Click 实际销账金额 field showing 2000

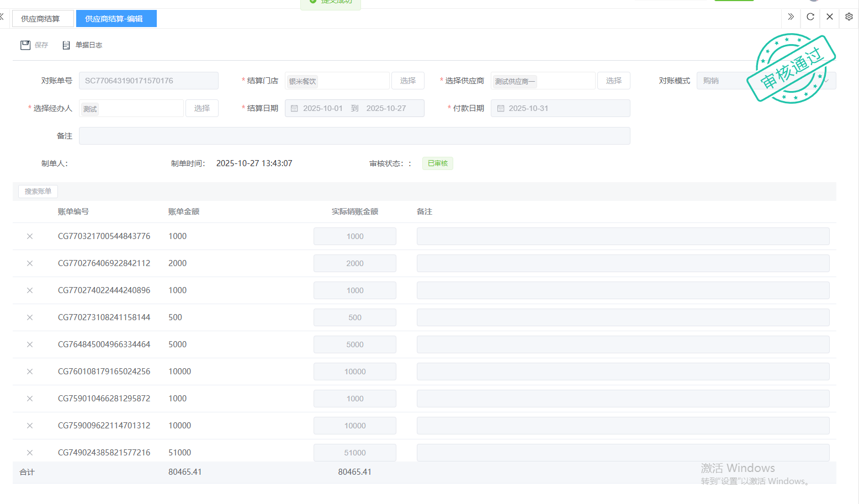coord(354,263)
